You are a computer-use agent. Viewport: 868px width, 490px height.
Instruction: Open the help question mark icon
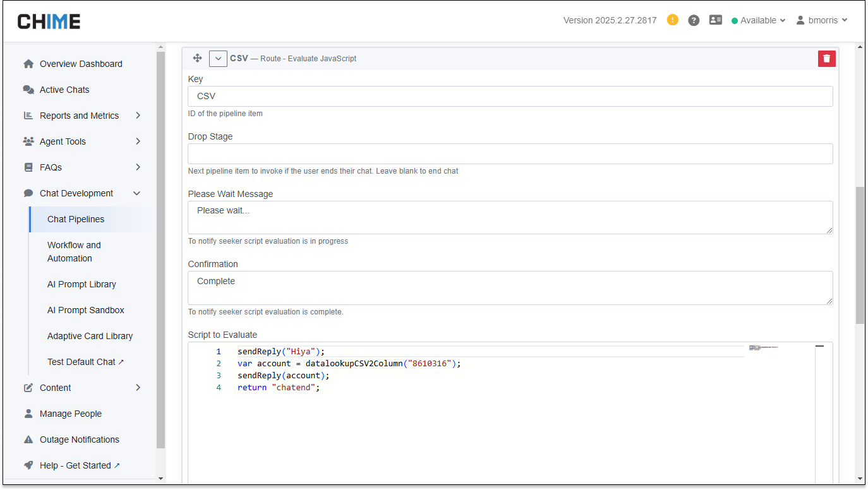[694, 20]
